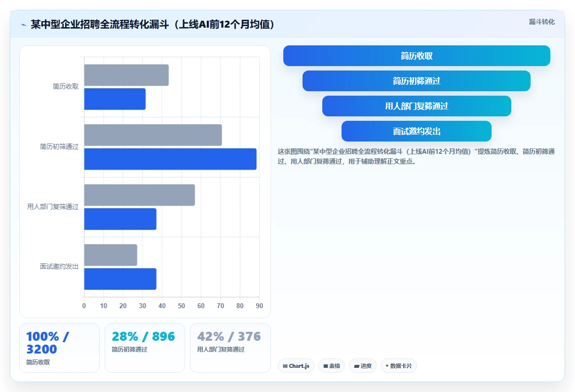
Task: Click the 数据卡片 tag chip
Action: [399, 366]
